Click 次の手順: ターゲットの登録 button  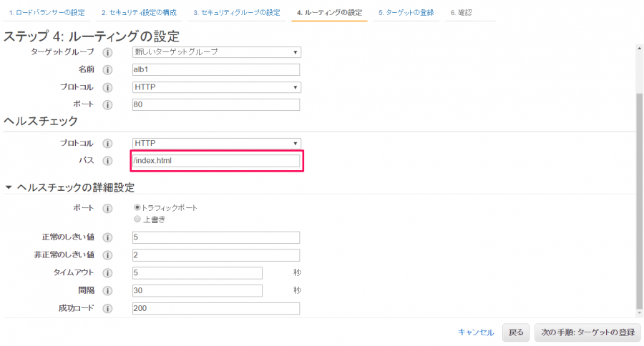click(x=587, y=332)
